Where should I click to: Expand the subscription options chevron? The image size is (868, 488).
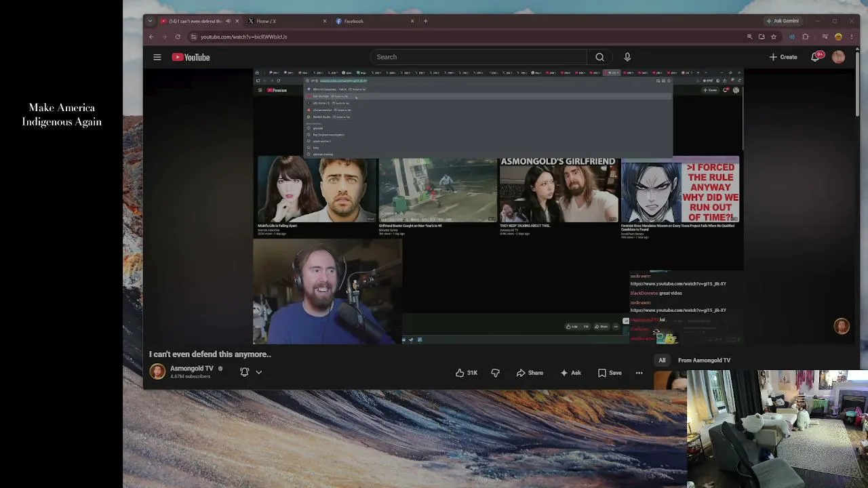(x=258, y=372)
